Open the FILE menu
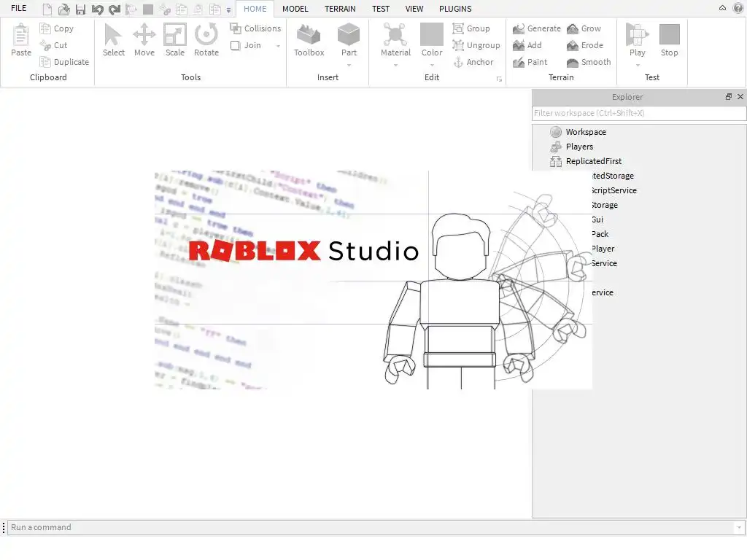 (18, 8)
